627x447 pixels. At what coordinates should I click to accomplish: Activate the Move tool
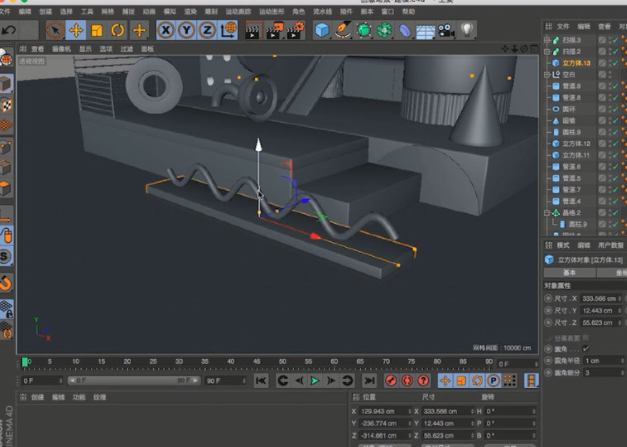click(x=76, y=30)
